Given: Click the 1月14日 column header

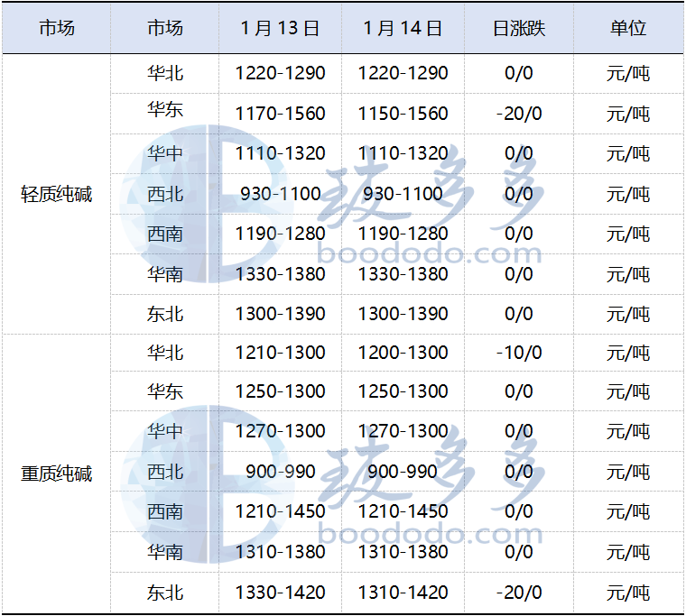Looking at the screenshot, I should click(403, 29).
